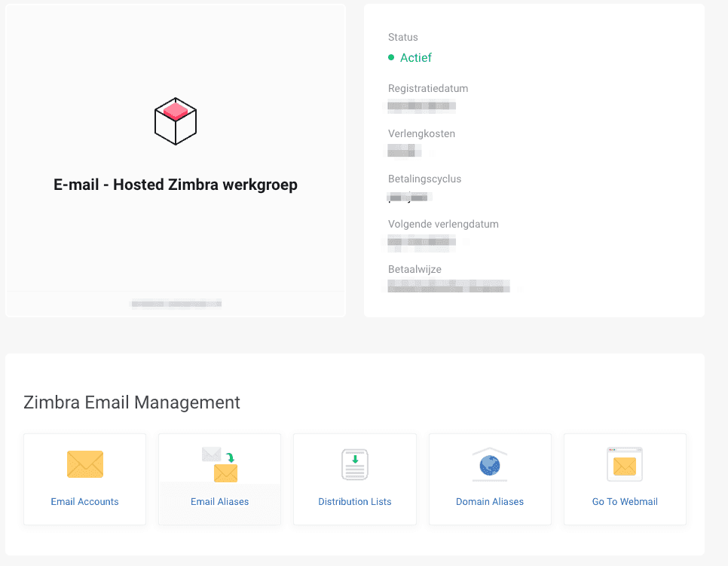
Task: Click the blurred Verlengkosten amount
Action: (403, 151)
